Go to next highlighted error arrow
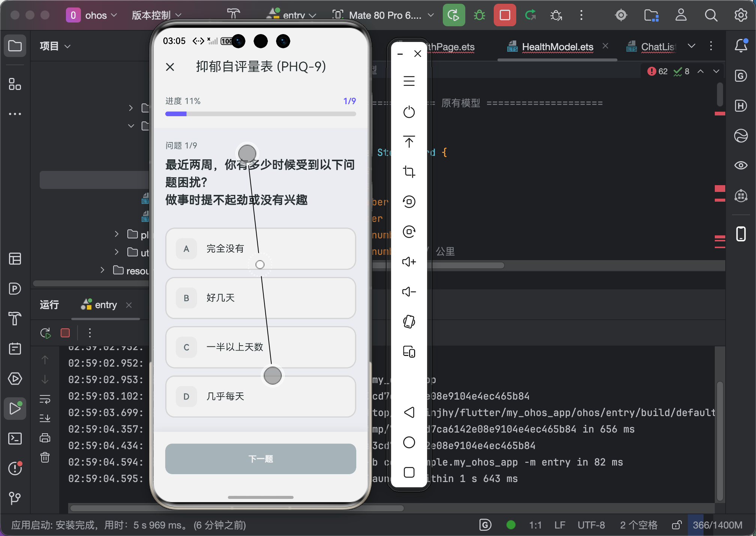The height and width of the screenshot is (536, 756). point(716,71)
